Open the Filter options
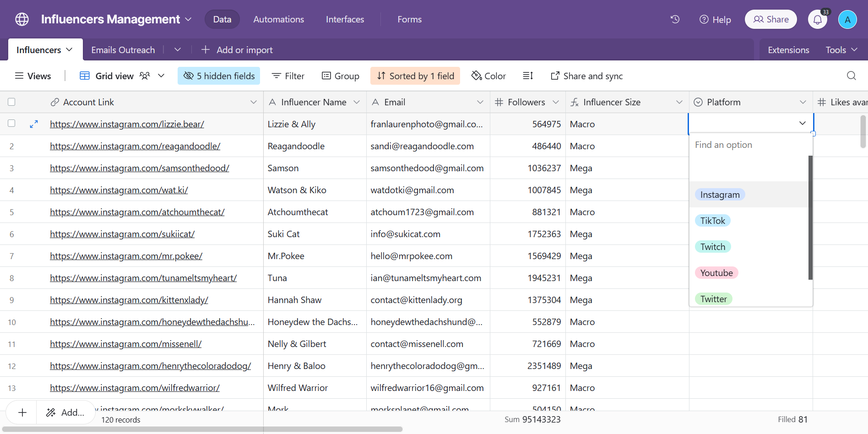Screen dimensions: 868x434 coord(288,76)
